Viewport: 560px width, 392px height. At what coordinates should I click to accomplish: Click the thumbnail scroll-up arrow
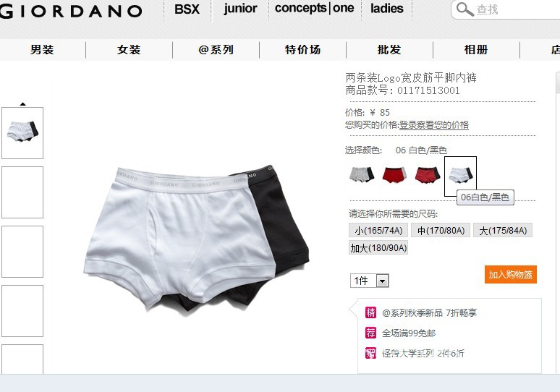(x=23, y=104)
